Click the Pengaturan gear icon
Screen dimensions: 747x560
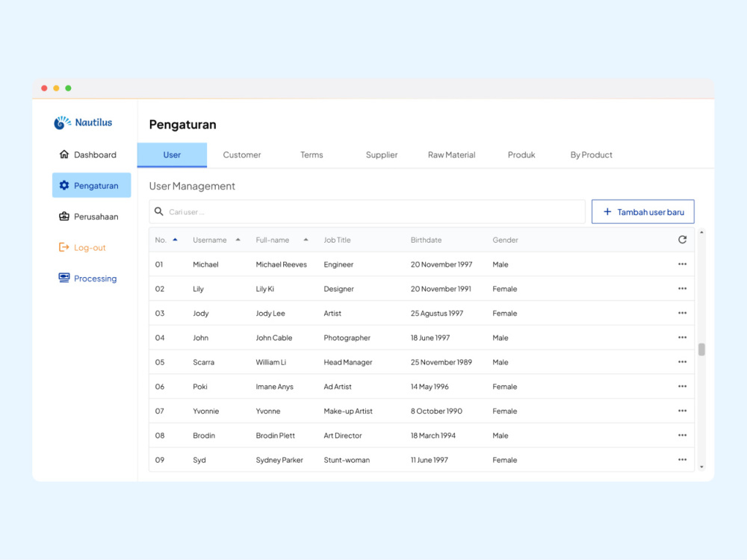coord(63,185)
